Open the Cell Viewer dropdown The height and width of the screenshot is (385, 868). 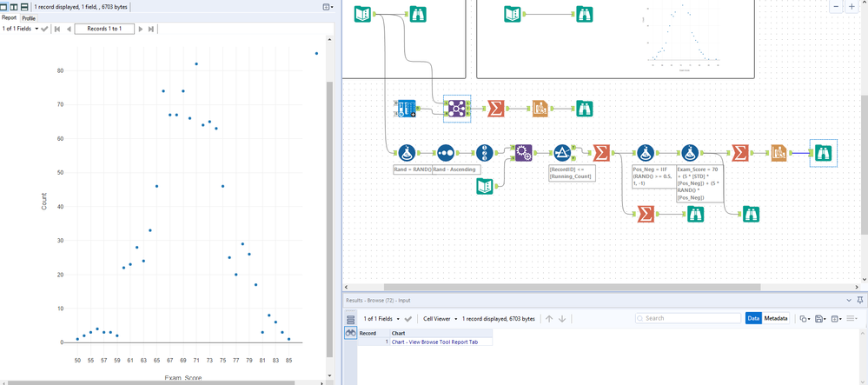441,319
